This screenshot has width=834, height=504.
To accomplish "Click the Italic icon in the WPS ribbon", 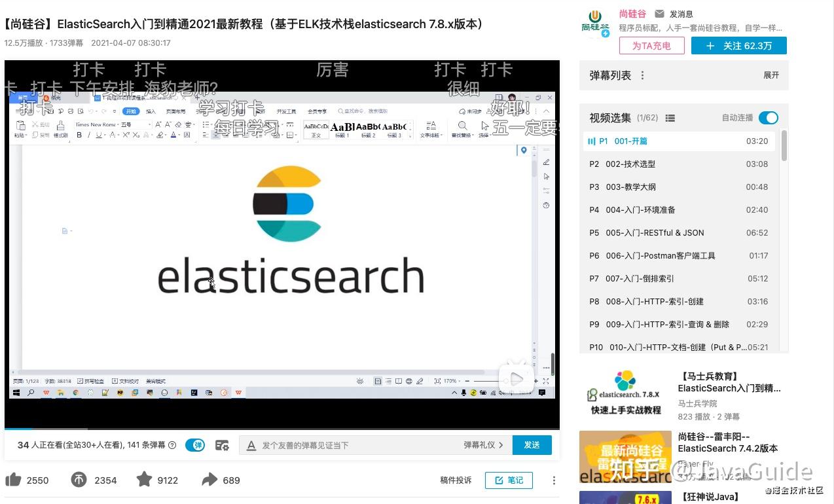I will [x=88, y=135].
